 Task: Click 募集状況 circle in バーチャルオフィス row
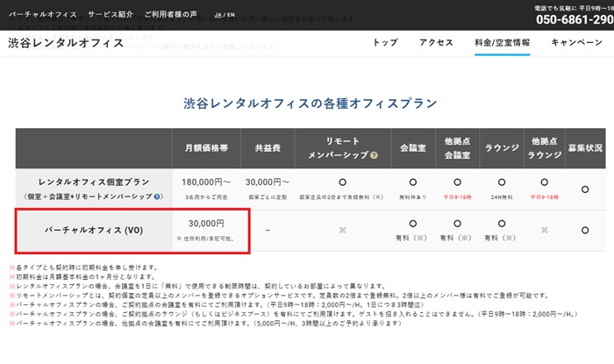coord(585,230)
